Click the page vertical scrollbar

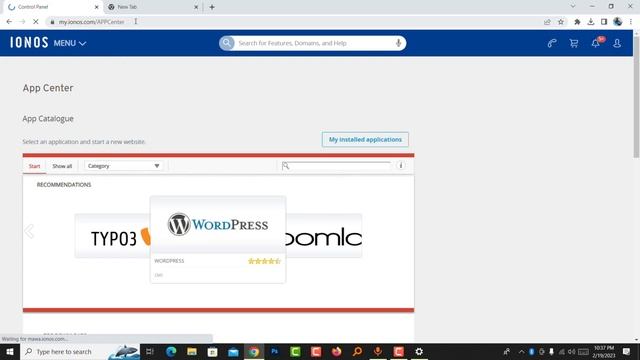click(636, 96)
